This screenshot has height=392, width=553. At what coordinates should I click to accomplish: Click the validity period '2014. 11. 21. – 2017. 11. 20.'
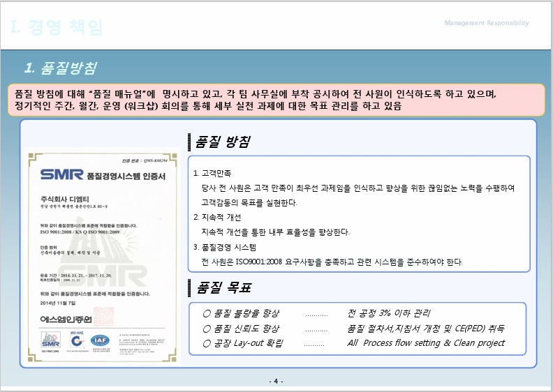click(x=86, y=276)
